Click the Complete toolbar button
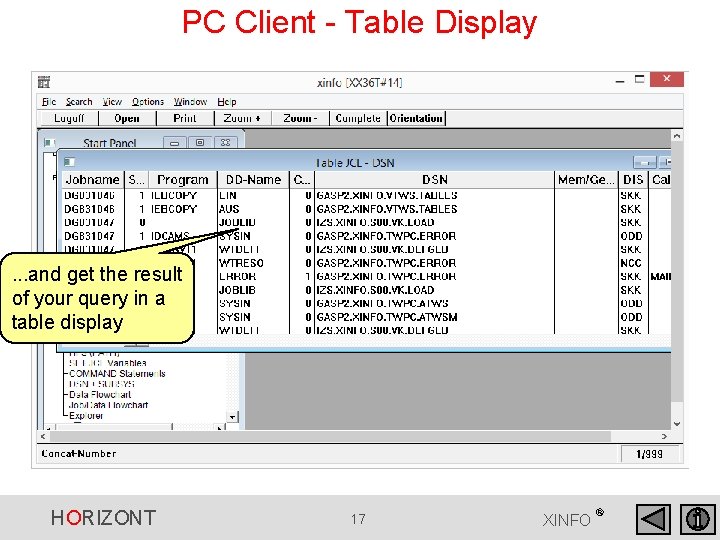 pos(358,118)
